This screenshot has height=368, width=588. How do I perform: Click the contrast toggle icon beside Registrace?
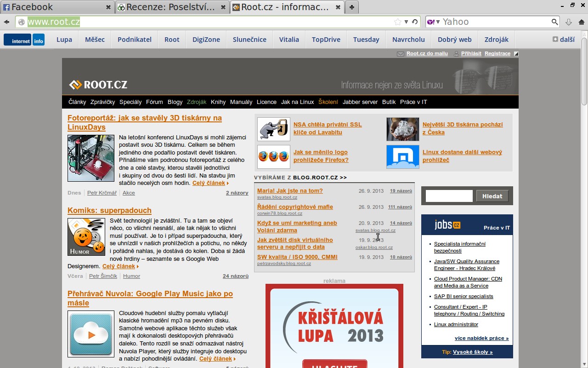[x=516, y=54]
